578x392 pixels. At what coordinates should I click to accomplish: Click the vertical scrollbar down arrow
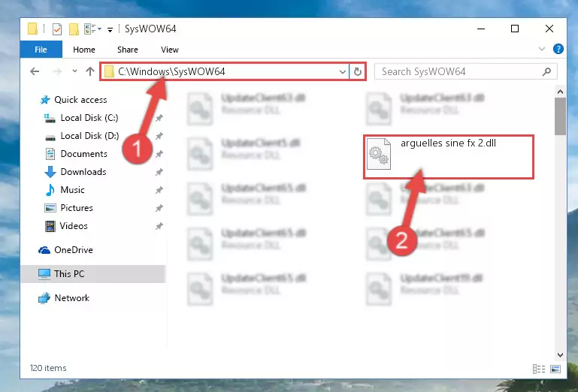(560, 355)
